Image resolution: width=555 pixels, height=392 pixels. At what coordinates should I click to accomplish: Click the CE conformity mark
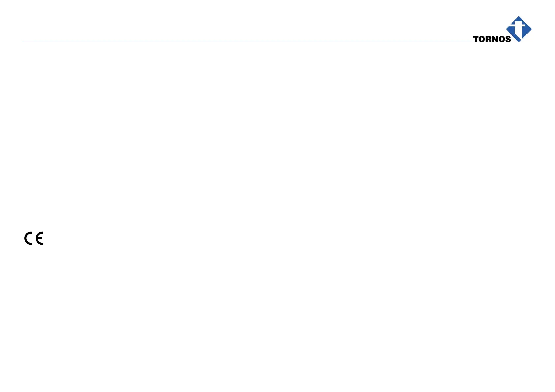point(34,238)
